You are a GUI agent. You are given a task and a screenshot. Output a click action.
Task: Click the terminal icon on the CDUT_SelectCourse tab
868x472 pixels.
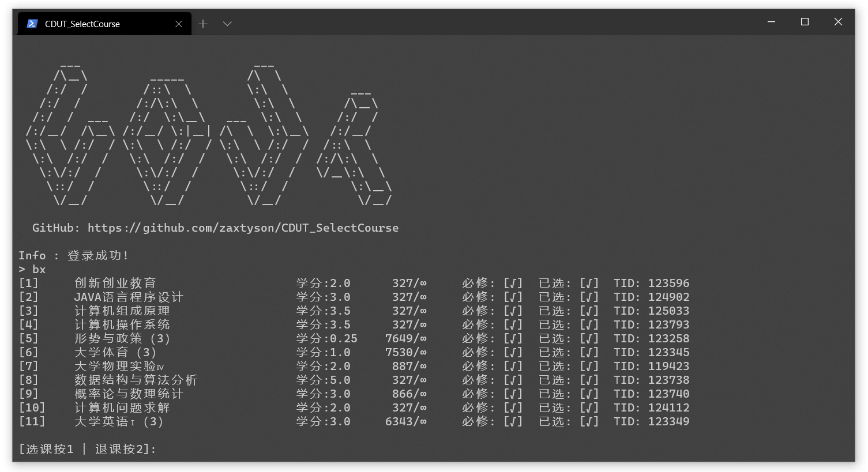(x=32, y=24)
